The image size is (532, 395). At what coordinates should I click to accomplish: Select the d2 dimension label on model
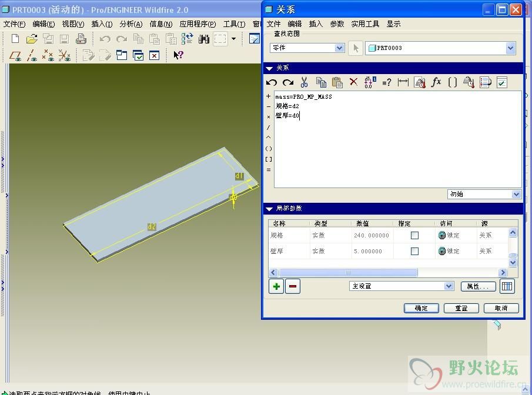click(151, 226)
